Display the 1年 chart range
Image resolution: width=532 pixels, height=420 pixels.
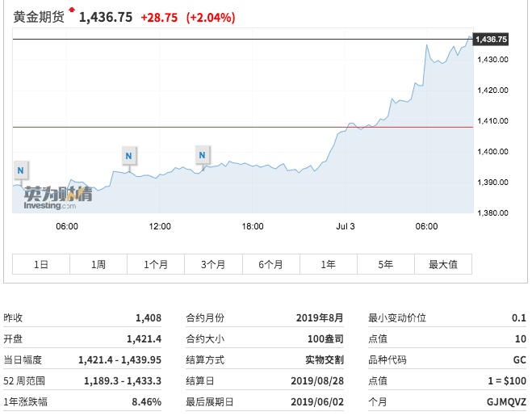pos(328,264)
